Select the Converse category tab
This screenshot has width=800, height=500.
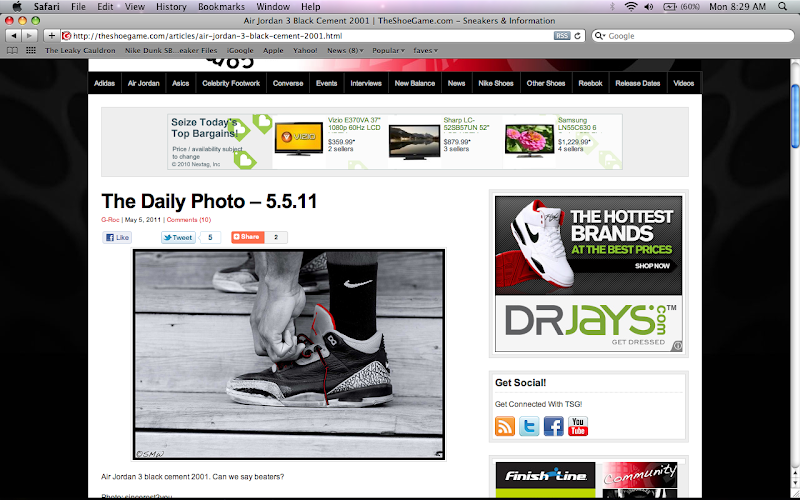tap(288, 83)
